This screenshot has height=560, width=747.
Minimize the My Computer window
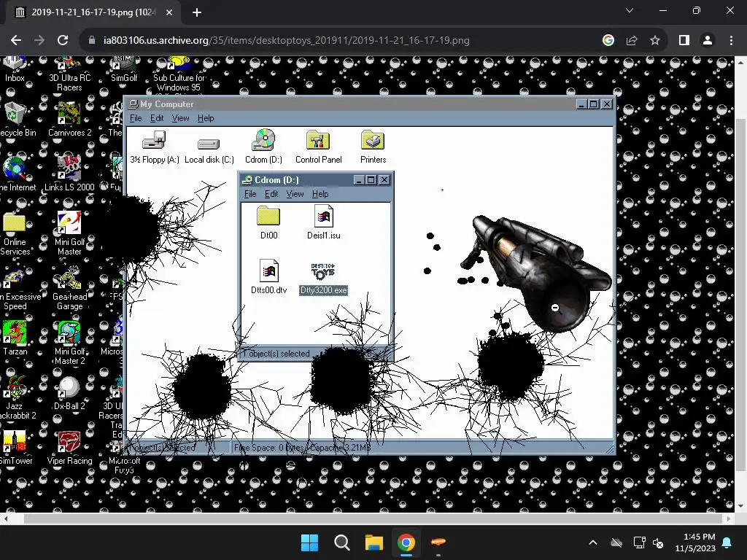581,104
